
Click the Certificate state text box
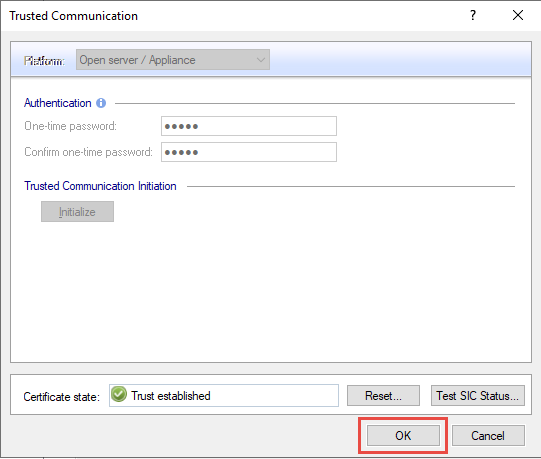coord(224,395)
